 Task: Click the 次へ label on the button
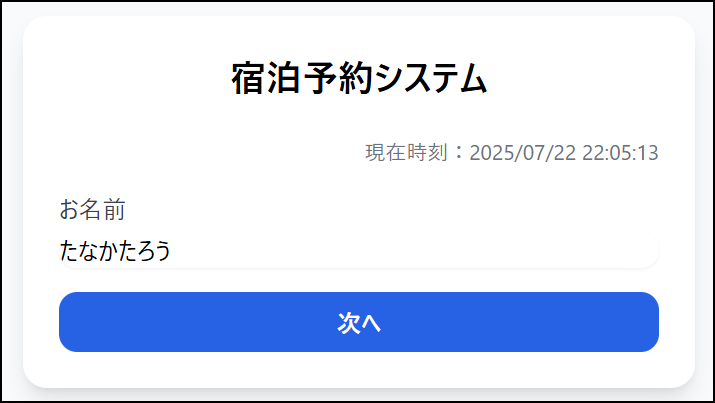(x=359, y=323)
